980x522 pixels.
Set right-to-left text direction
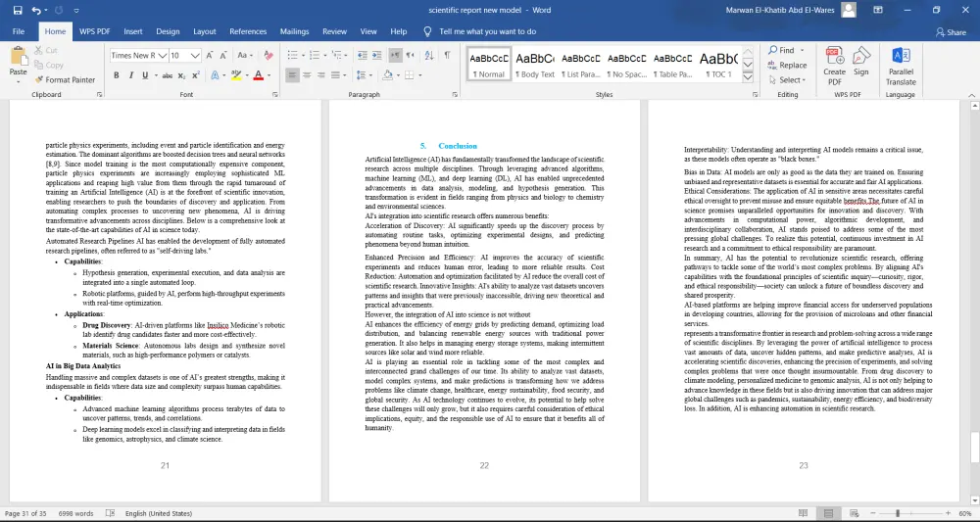410,56
